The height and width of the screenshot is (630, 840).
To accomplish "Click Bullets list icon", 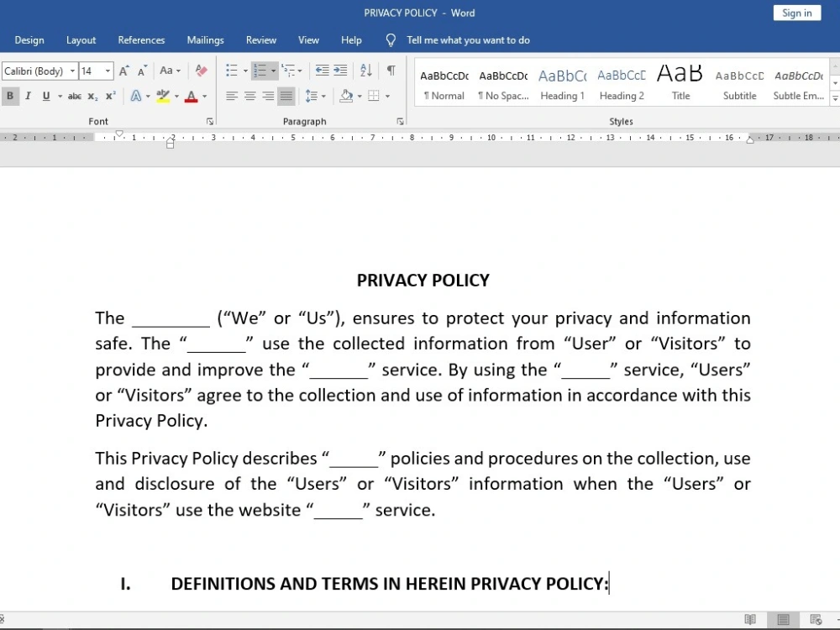I will click(232, 71).
